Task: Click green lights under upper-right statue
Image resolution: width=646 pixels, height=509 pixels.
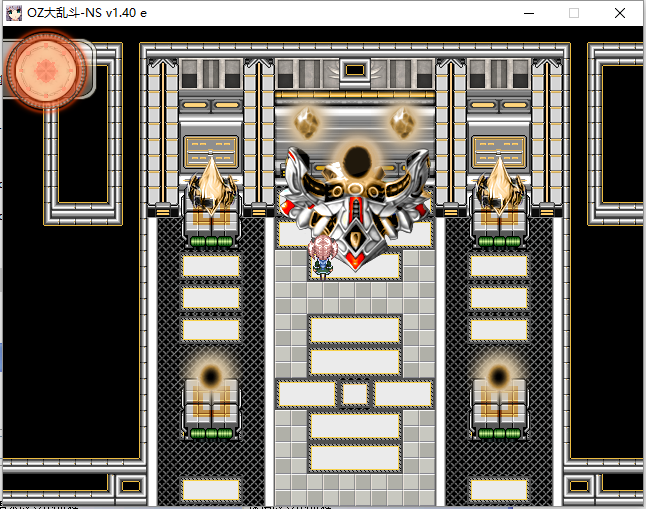Action: coord(499,242)
